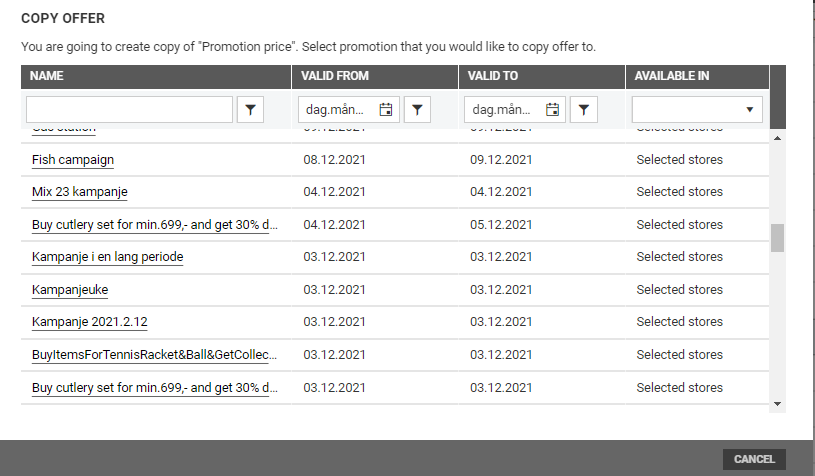Click the Valid From filter icon
Image resolution: width=815 pixels, height=476 pixels.
tap(417, 110)
